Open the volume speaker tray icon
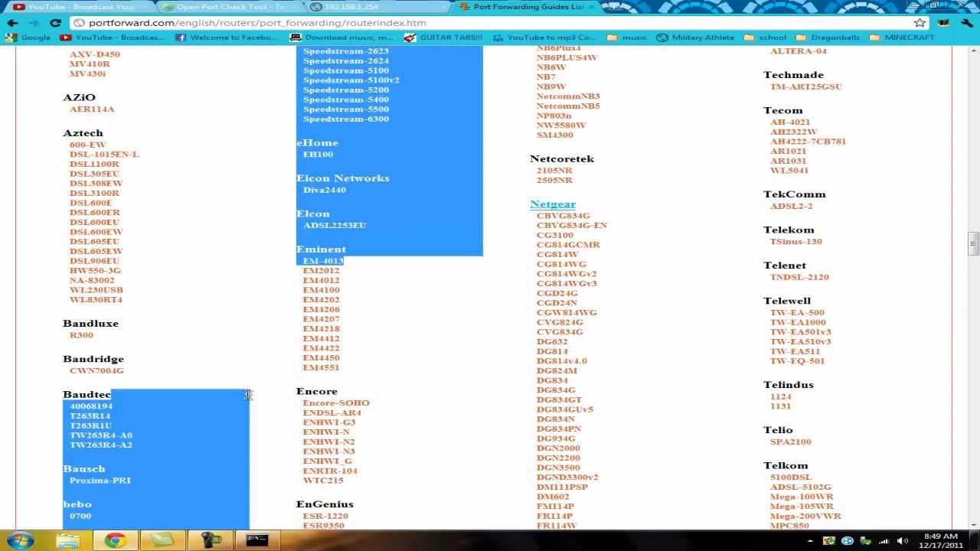The width and height of the screenshot is (980, 551). point(902,541)
